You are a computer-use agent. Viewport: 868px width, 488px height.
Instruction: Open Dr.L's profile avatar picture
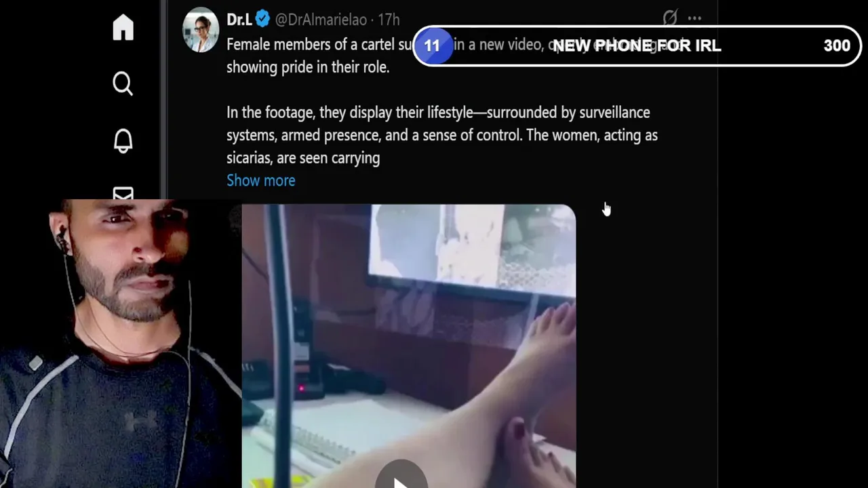(200, 29)
